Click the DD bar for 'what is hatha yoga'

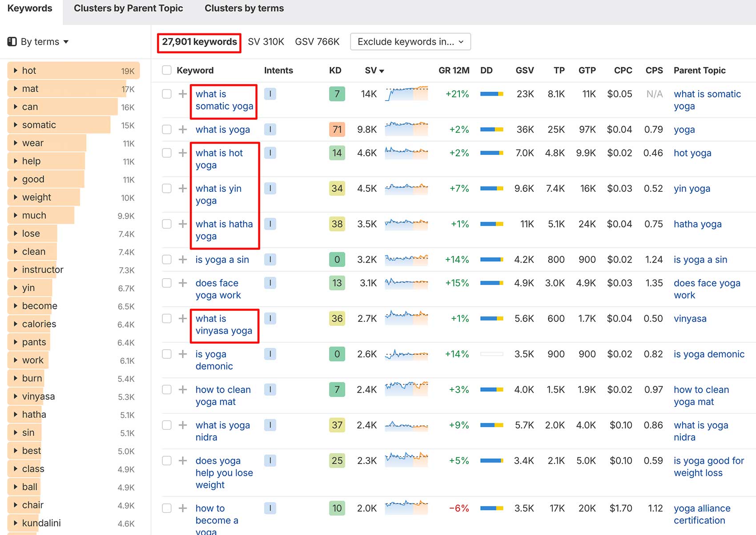coord(491,224)
